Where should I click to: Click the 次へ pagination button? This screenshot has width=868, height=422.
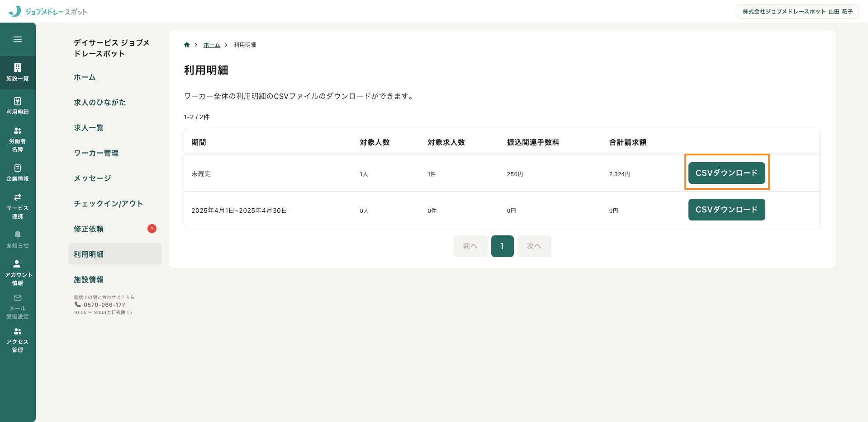click(534, 246)
